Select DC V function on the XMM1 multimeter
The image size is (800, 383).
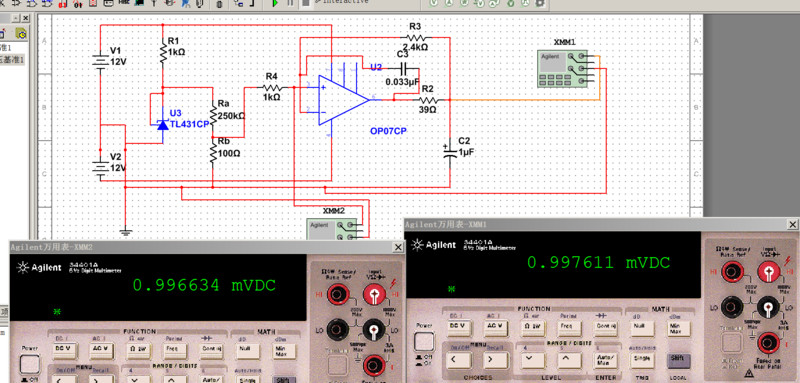click(x=458, y=326)
